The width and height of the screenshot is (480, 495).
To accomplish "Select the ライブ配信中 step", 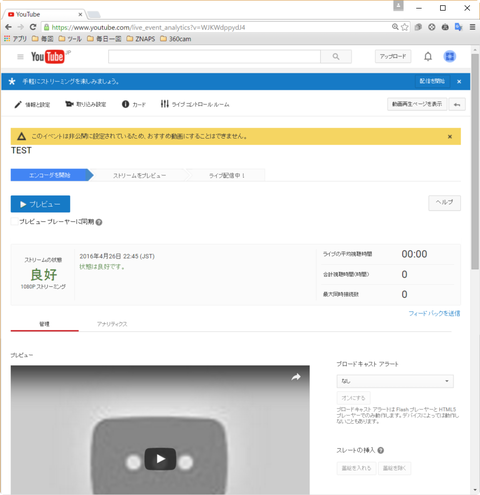I will tap(227, 175).
